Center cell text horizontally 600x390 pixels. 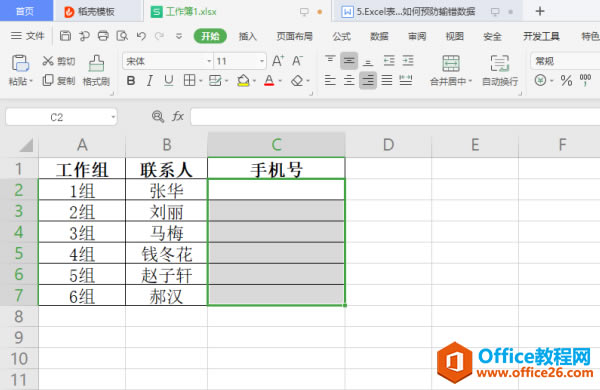tap(349, 80)
